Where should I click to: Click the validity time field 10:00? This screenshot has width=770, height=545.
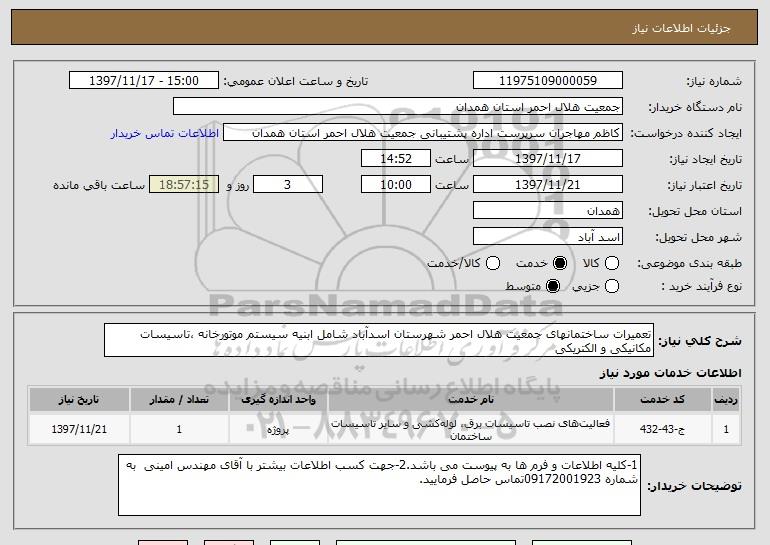pyautogui.click(x=396, y=185)
